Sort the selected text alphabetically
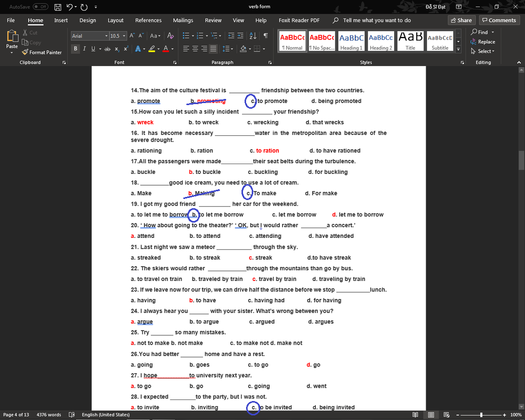Viewport: 525px width, 420px height. [x=253, y=35]
